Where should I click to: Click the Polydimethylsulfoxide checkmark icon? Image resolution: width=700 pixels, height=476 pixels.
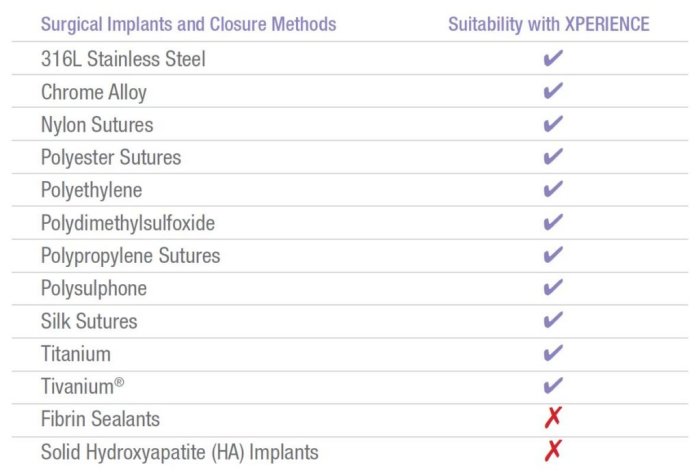(553, 223)
